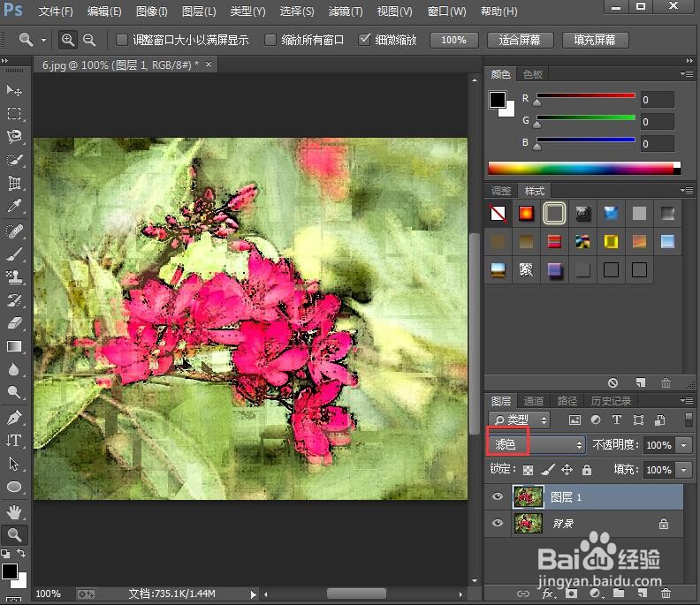Swap foreground and background colors in the toolbox

click(21, 553)
